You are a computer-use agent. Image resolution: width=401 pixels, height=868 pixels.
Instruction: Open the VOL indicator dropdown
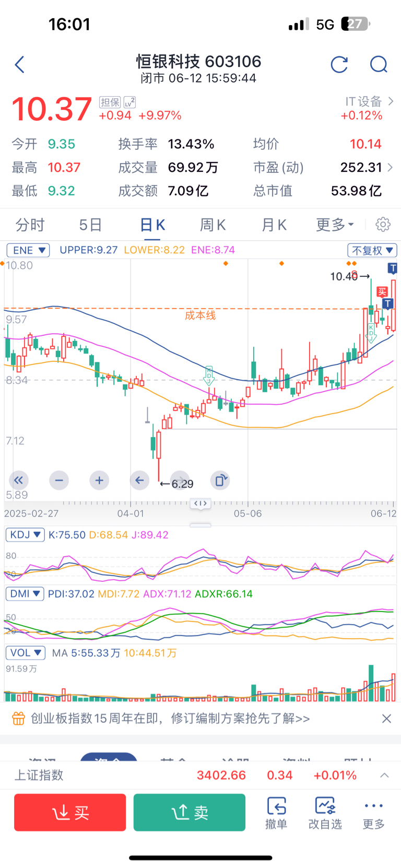click(26, 653)
